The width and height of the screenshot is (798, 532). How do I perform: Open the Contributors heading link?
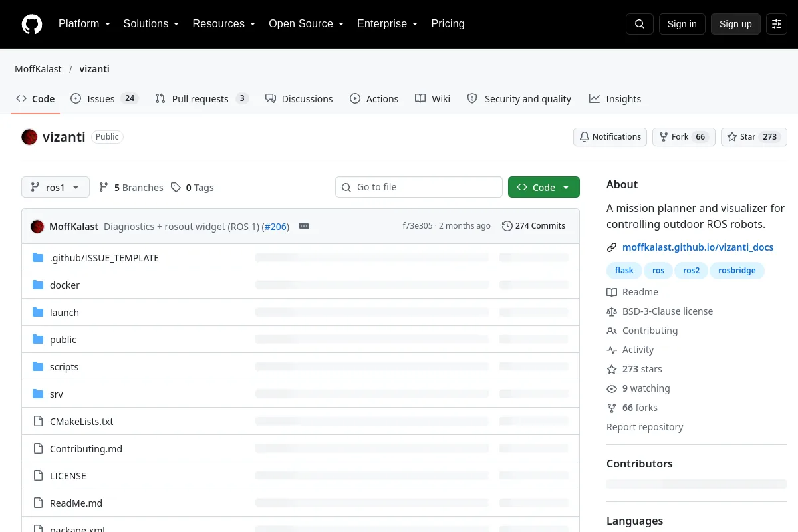(640, 464)
